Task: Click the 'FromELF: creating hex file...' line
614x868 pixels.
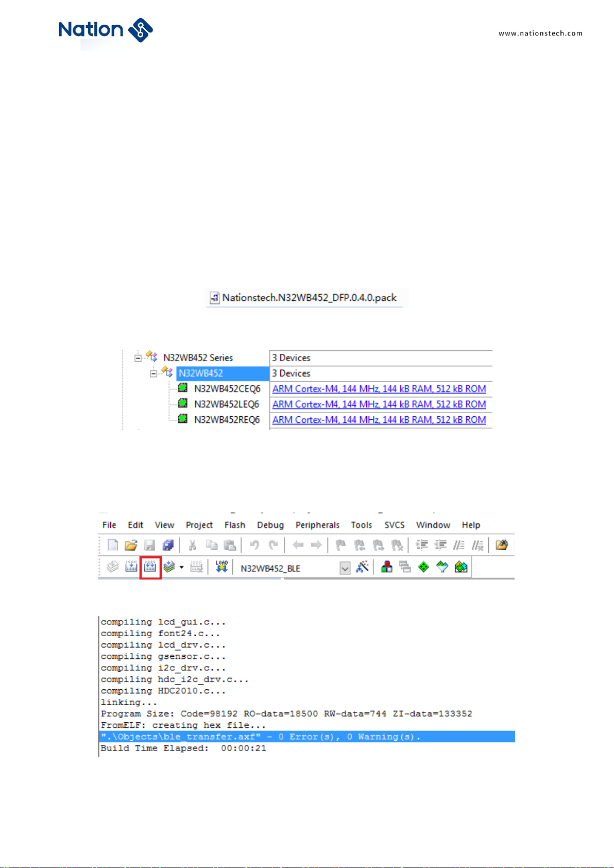Action: coord(183,725)
